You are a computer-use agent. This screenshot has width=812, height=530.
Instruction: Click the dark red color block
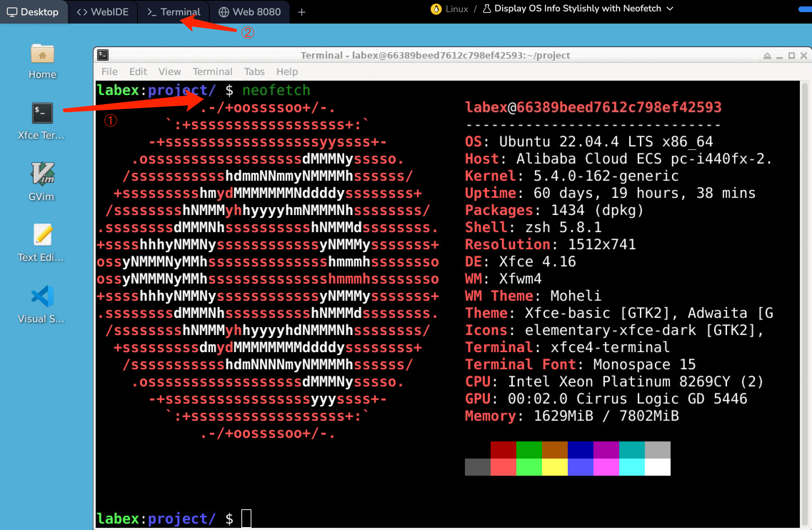point(503,450)
